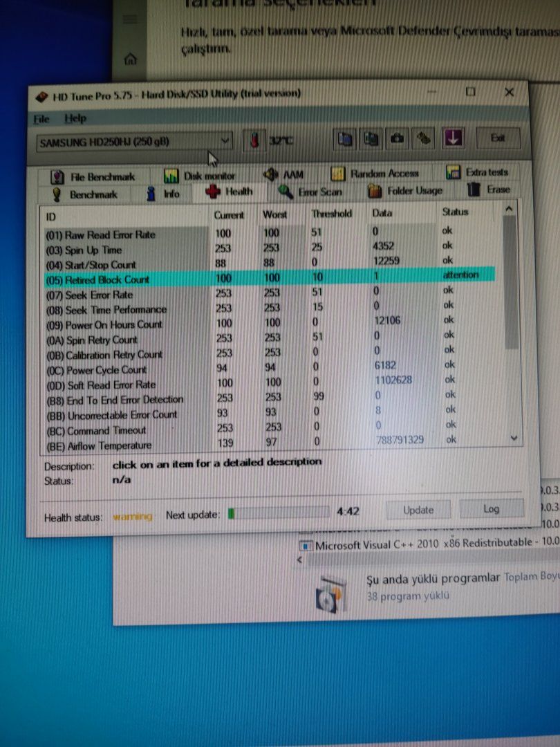Switch to the AAM tab
Screen dimensions: 560x747
click(x=284, y=175)
